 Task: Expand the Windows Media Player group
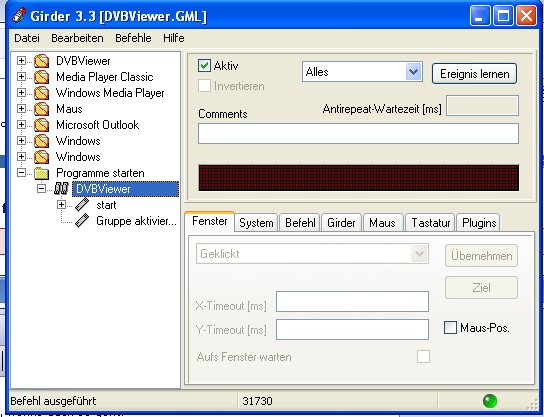coord(21,93)
